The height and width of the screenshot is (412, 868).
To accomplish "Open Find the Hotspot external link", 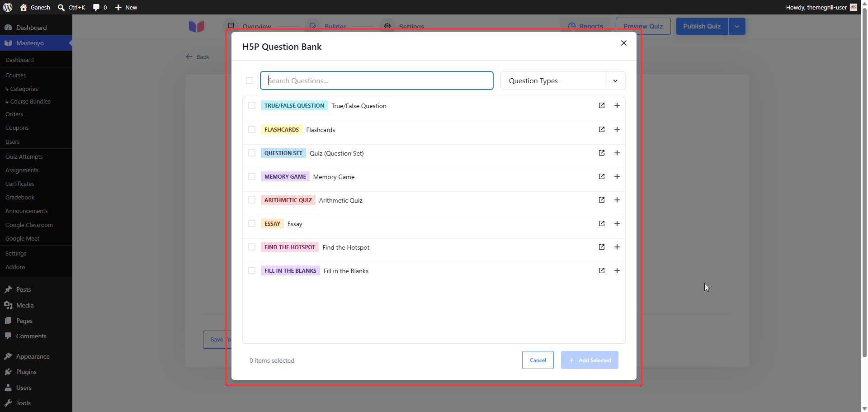I will coord(602,247).
